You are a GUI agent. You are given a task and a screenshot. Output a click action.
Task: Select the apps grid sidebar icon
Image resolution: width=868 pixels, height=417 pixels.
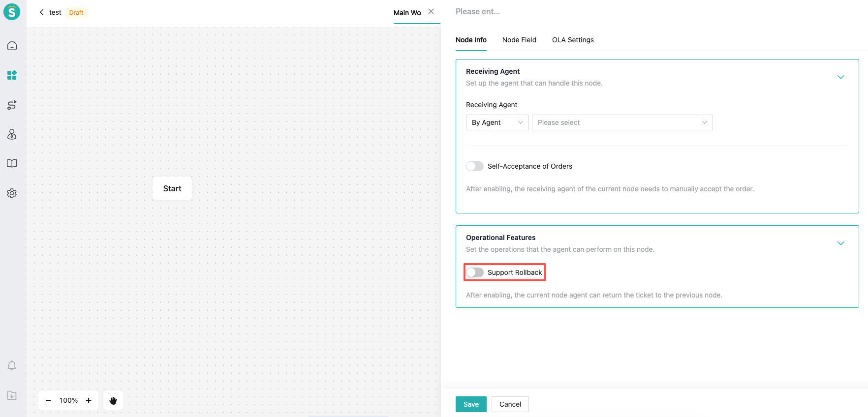(12, 75)
